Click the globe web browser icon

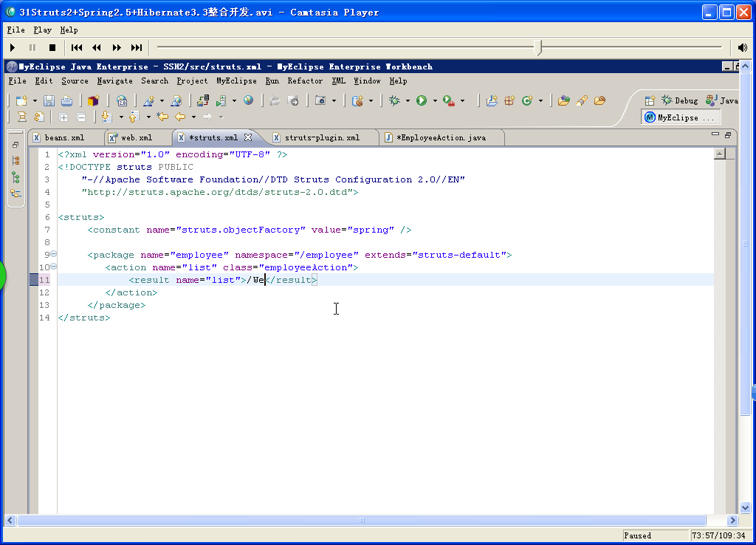point(248,100)
